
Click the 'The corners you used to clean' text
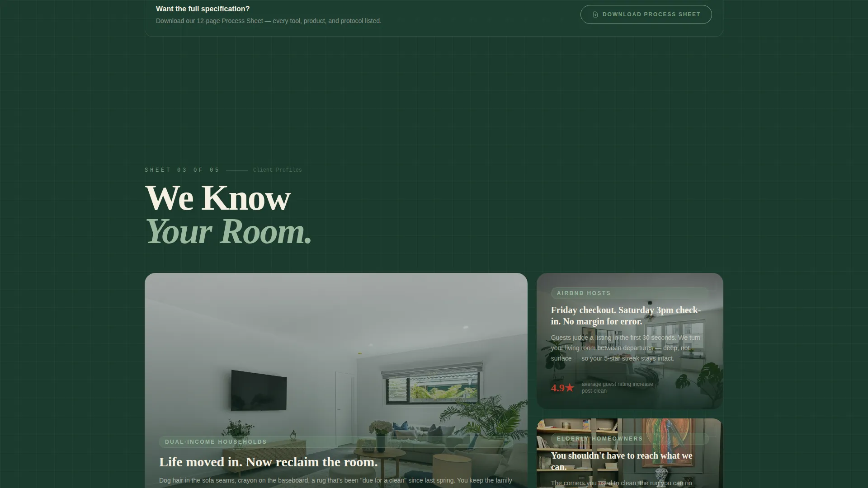pos(621,483)
